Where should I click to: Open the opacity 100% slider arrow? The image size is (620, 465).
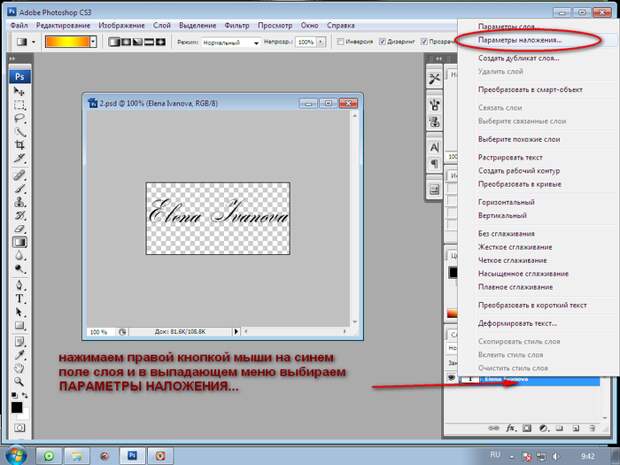321,42
